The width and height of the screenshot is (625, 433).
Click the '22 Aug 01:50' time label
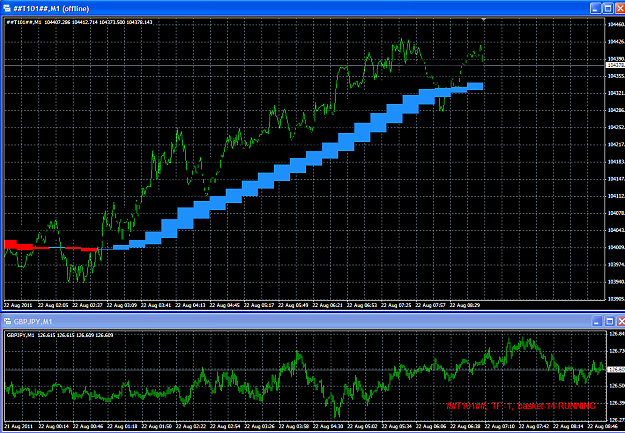pyautogui.click(x=156, y=427)
